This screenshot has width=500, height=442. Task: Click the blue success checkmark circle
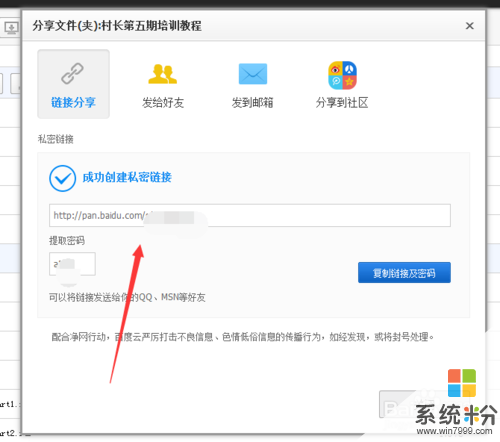click(62, 178)
